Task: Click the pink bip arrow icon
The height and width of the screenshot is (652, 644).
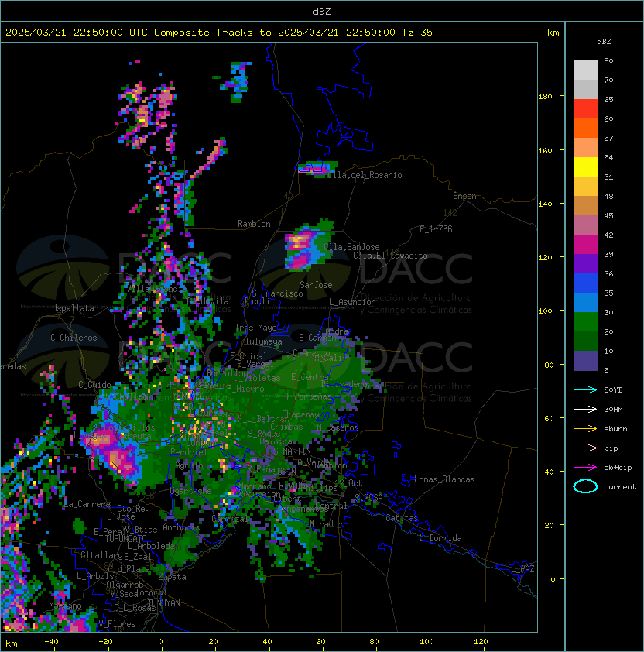Action: pyautogui.click(x=585, y=448)
